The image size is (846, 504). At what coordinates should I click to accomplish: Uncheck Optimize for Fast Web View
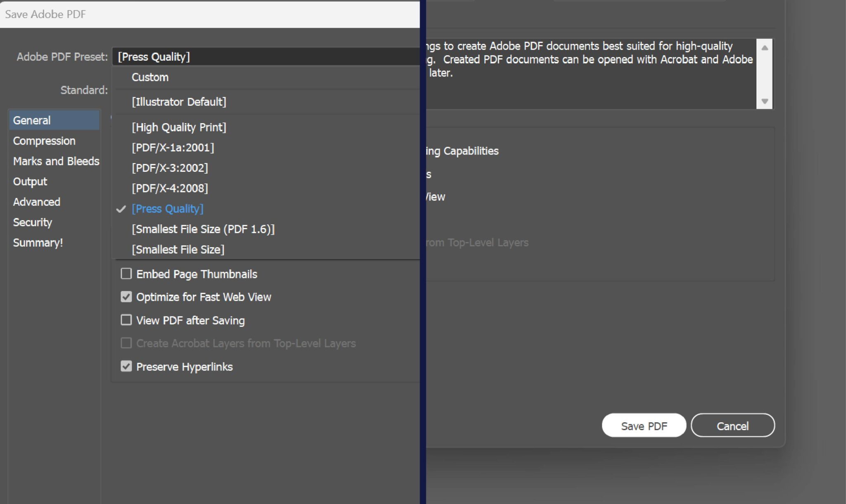126,297
